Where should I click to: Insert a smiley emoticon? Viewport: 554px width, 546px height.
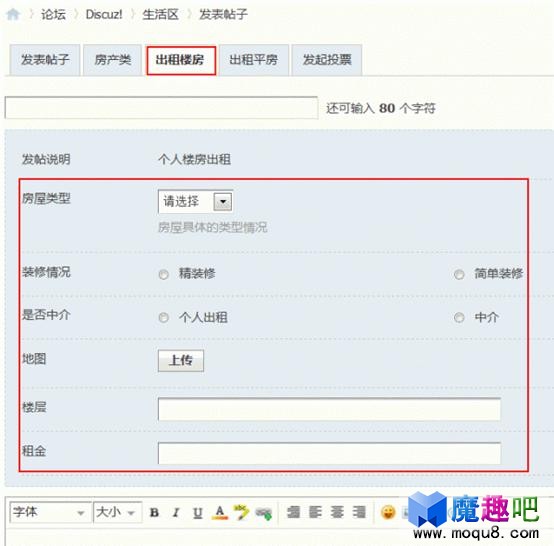coord(388,512)
